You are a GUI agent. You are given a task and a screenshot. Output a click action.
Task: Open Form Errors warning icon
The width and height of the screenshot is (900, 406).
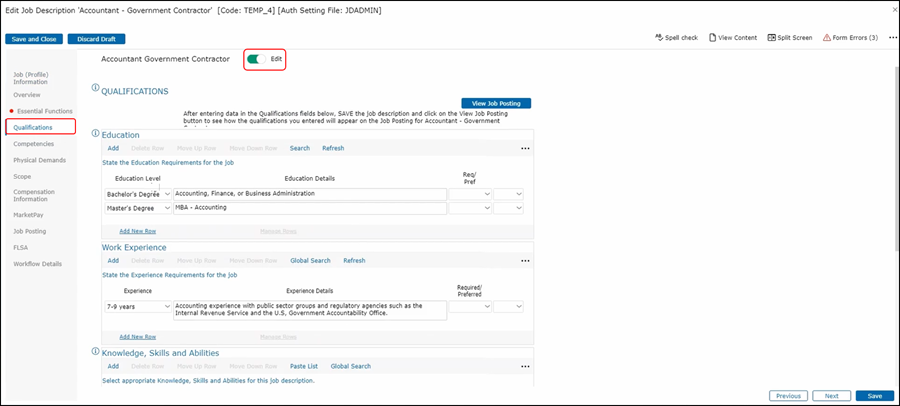(x=827, y=38)
